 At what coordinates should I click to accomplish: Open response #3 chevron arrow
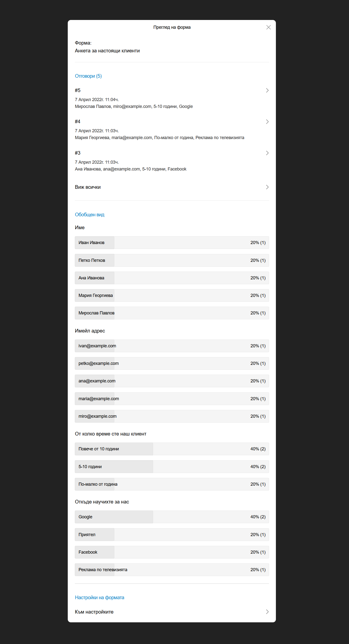point(267,153)
